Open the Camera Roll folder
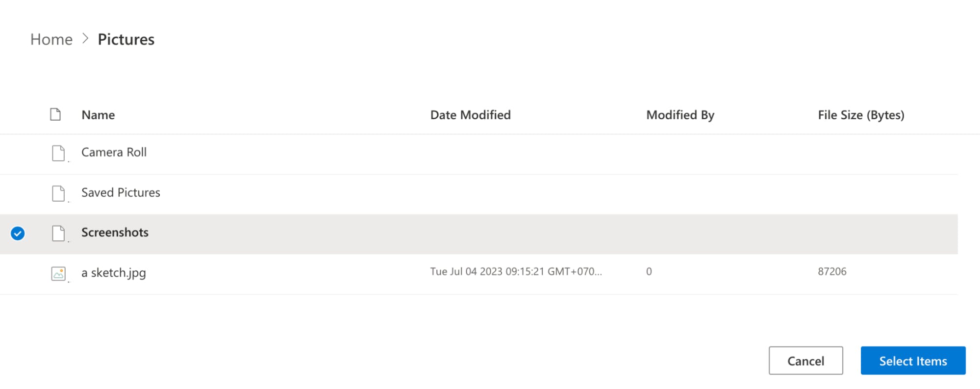 click(114, 153)
